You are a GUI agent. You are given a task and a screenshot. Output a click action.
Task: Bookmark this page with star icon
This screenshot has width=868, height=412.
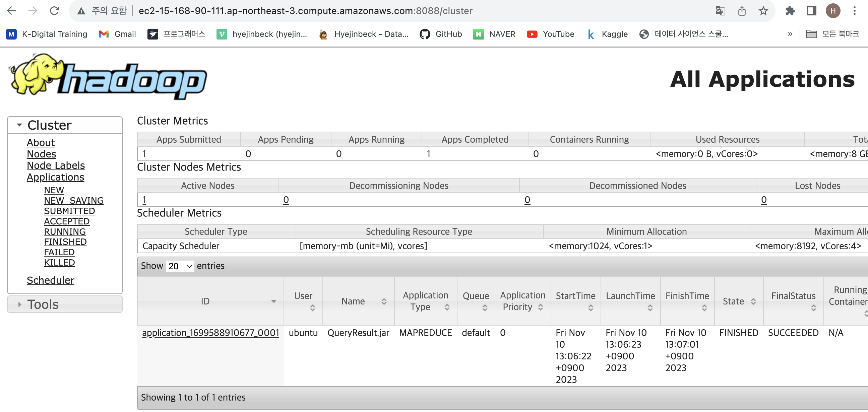[763, 11]
